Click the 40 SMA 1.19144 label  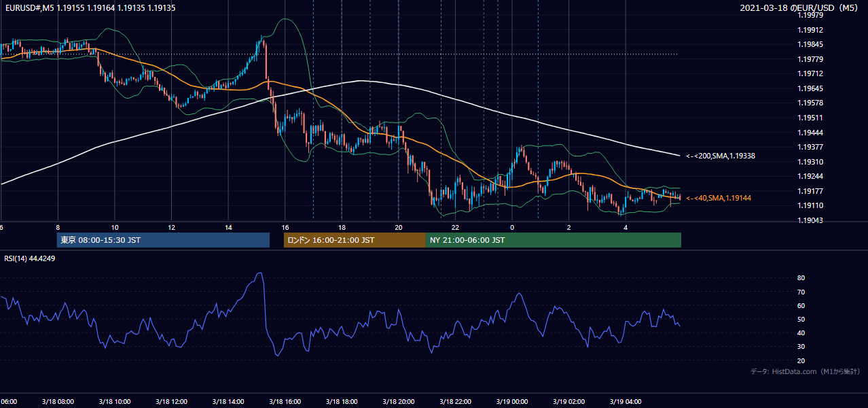tap(719, 198)
